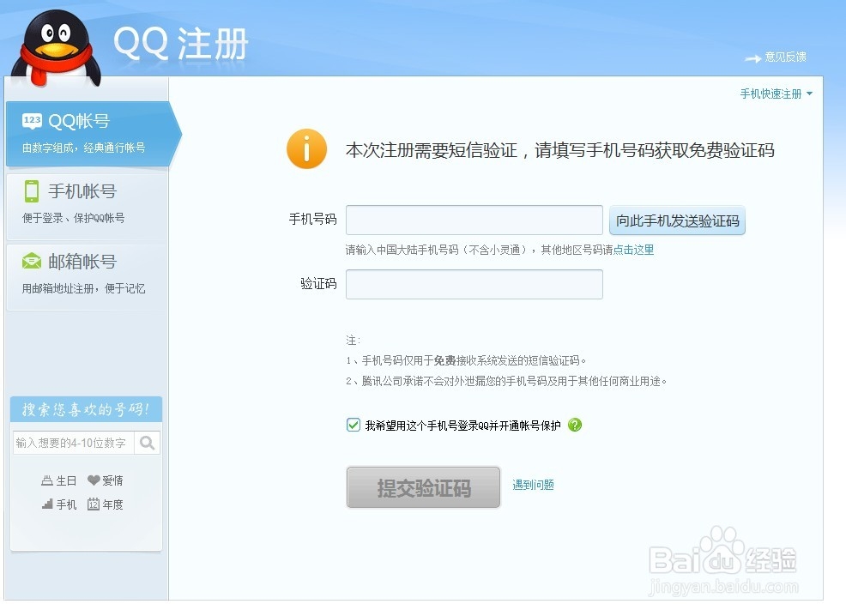Click the phone icon beside 手机帐号

point(32,190)
